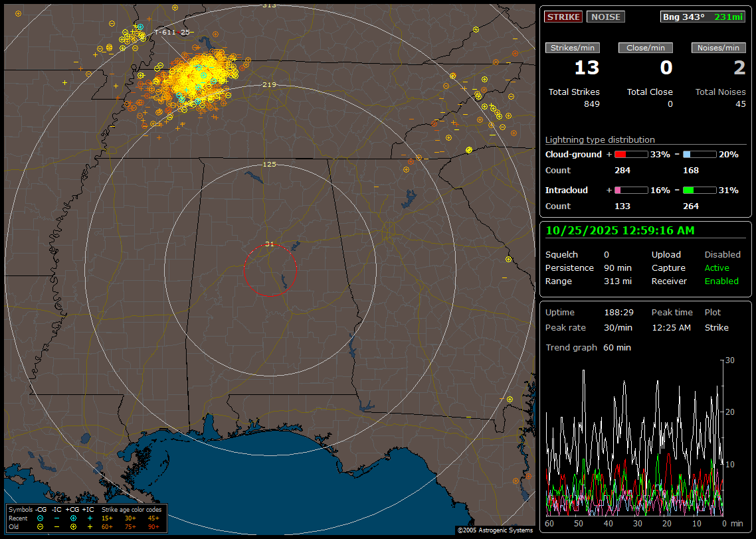Toggle the NOISE indicator button
The width and height of the screenshot is (756, 539).
click(x=605, y=17)
